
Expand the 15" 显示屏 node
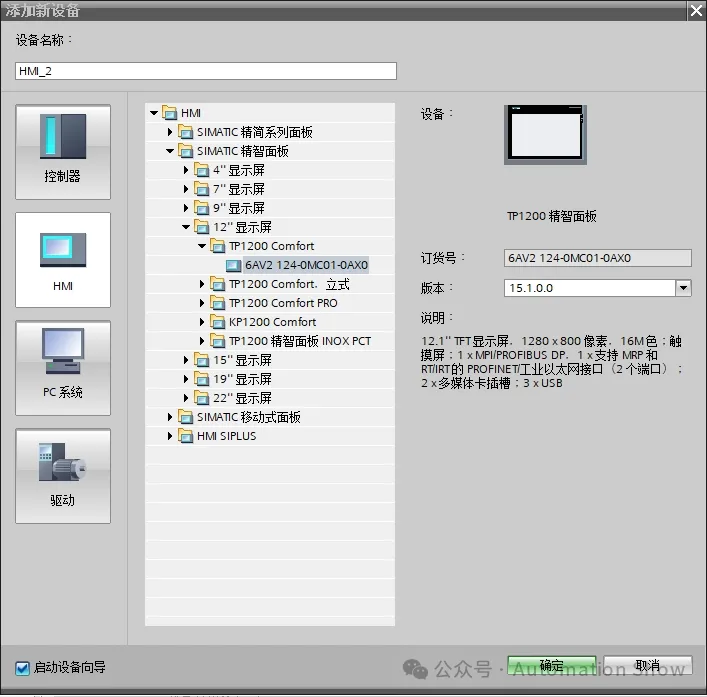(x=186, y=360)
